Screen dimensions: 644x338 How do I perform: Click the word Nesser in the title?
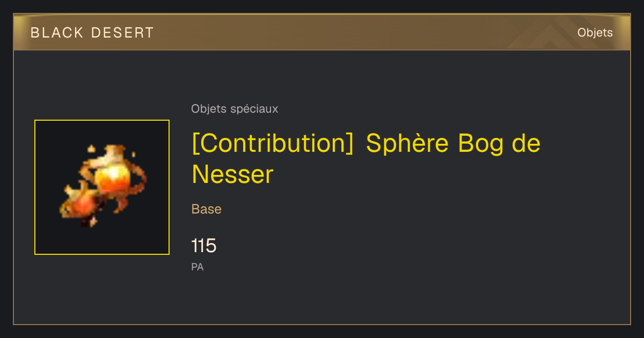pyautogui.click(x=233, y=174)
